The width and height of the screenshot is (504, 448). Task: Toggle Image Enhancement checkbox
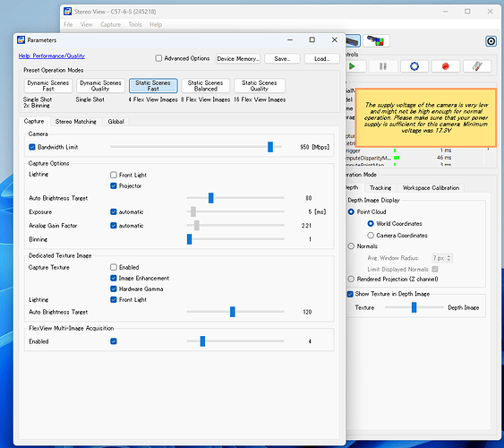click(114, 278)
